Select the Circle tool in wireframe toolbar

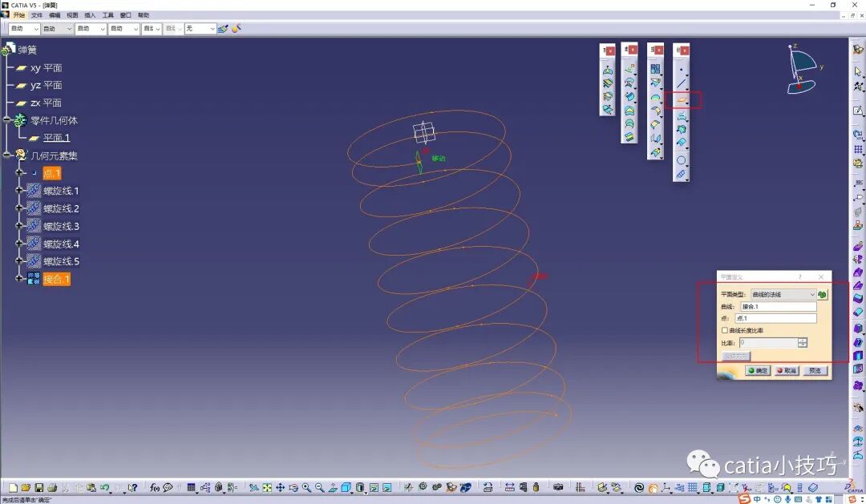click(681, 160)
